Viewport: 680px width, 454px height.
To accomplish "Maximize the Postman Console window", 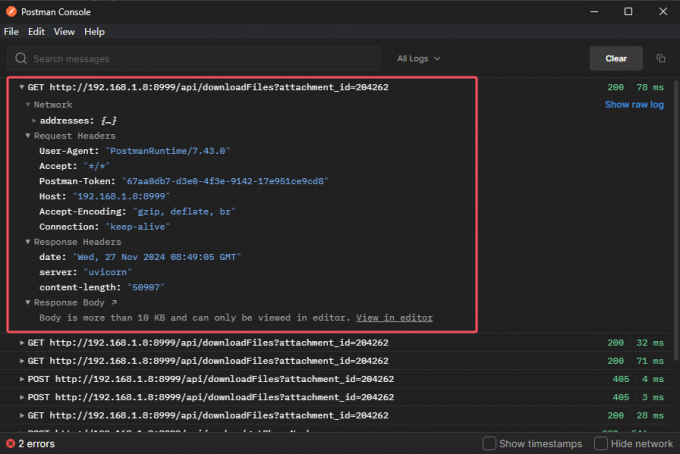I will pos(628,12).
